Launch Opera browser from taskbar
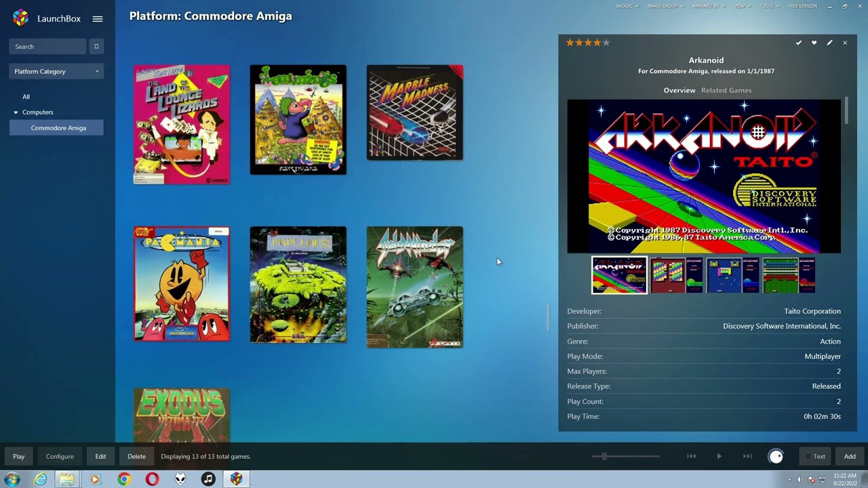 pos(152,479)
